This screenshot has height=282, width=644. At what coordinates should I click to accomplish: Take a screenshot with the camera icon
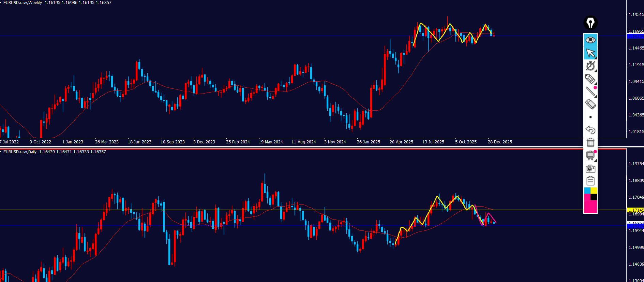click(x=590, y=169)
